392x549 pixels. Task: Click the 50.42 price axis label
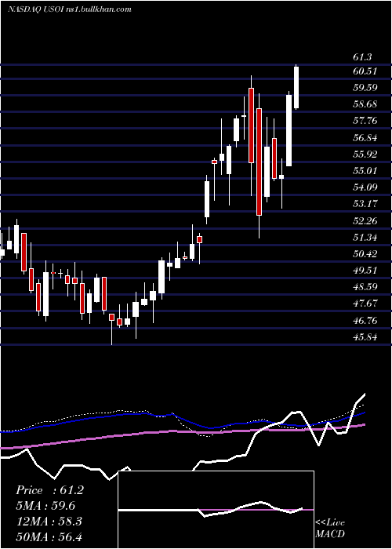coord(365,253)
